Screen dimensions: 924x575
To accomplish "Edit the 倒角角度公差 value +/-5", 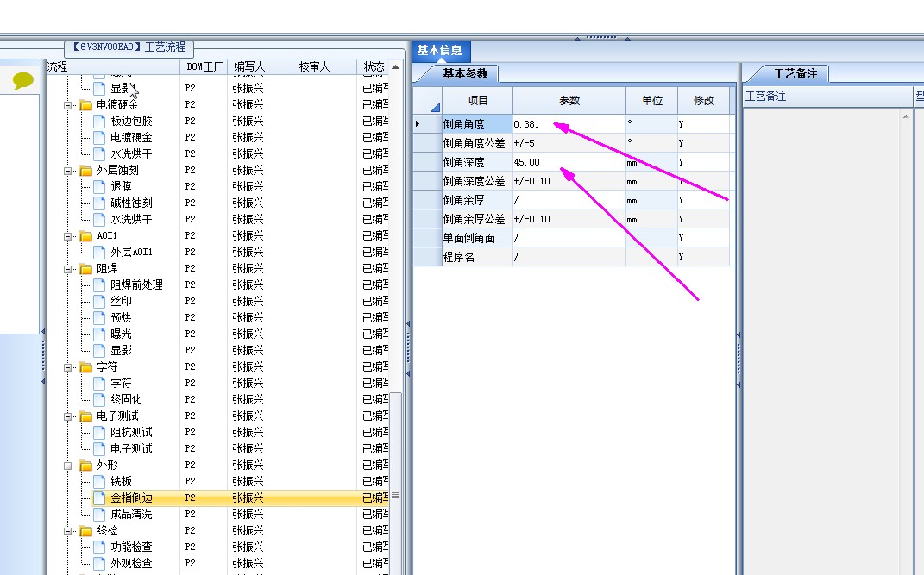I will (x=569, y=143).
